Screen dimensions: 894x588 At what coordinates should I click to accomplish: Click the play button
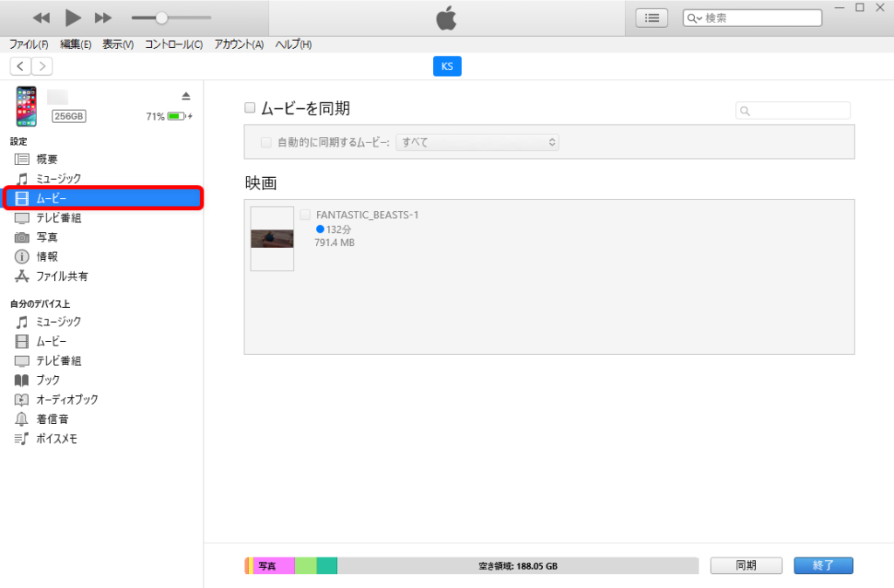point(72,18)
